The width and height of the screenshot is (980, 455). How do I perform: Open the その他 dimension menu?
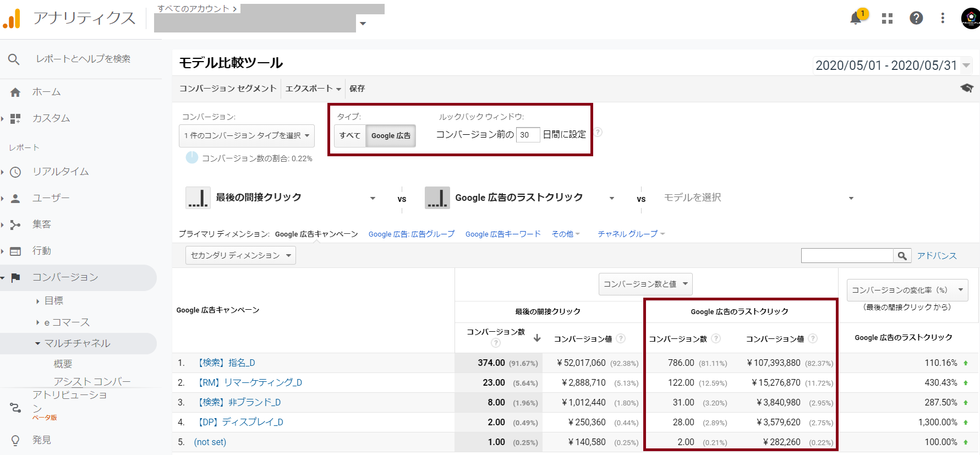[566, 234]
